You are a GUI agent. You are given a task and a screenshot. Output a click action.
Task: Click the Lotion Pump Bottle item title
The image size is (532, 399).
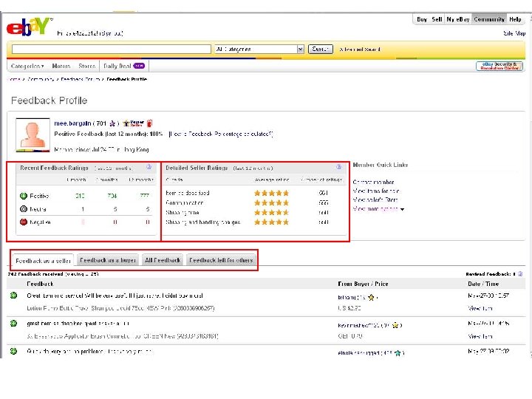pos(120,308)
